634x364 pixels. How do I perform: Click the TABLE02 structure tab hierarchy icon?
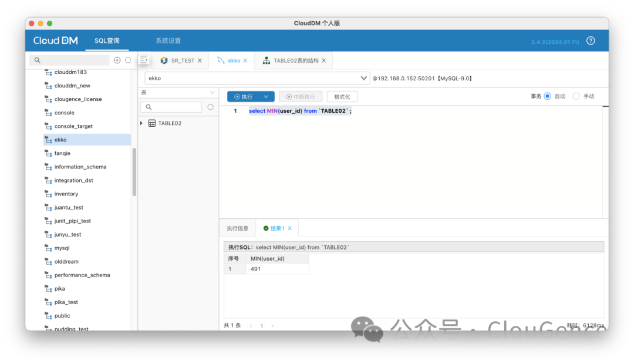click(267, 60)
